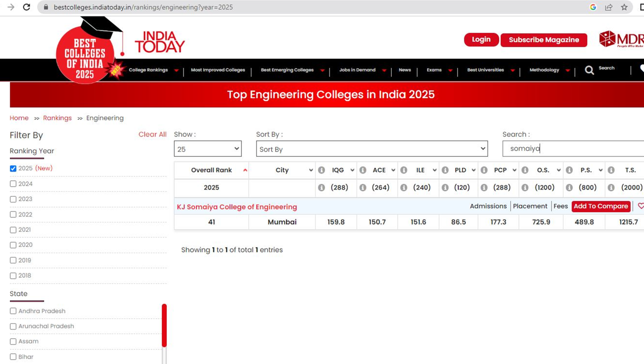Open Admissions link for KJ Somaiya
The height and width of the screenshot is (364, 644).
click(488, 206)
